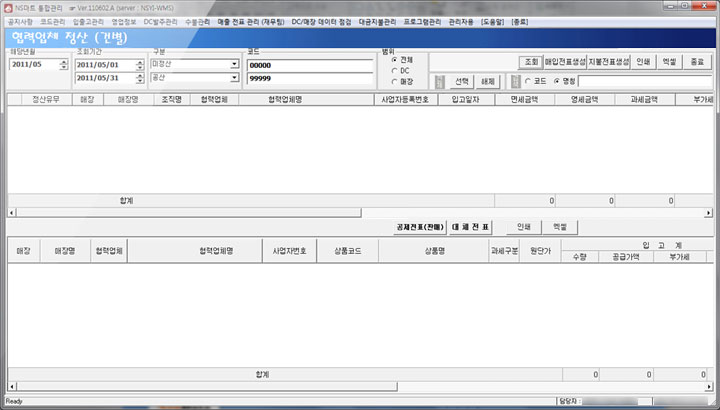Click the 지불전표생성 button
This screenshot has width=720, height=410.
[609, 62]
